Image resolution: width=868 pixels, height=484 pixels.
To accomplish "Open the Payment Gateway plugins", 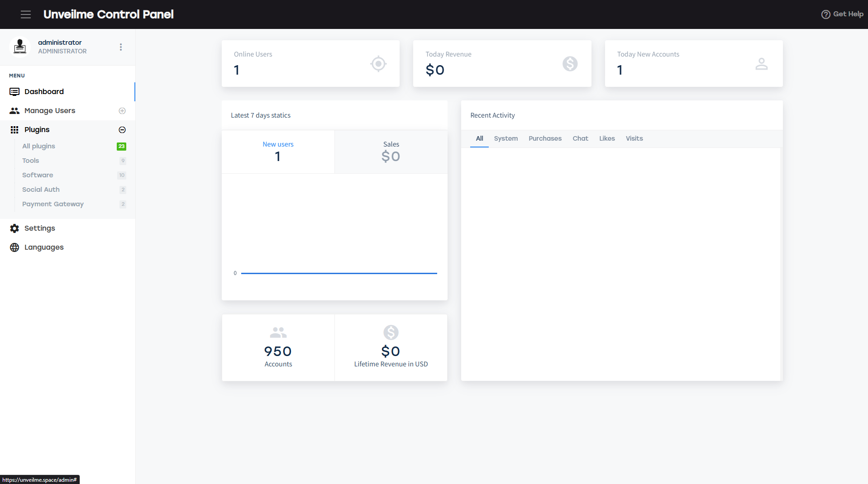I will pyautogui.click(x=53, y=204).
